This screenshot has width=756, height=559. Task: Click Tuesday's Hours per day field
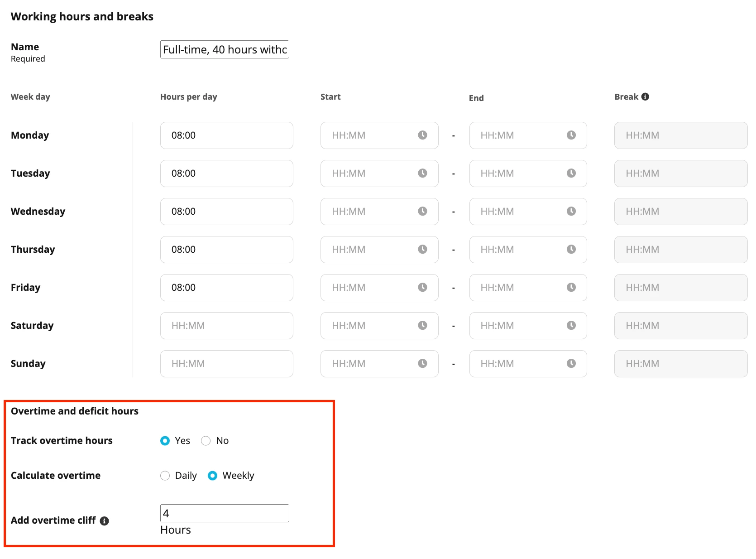(x=227, y=173)
